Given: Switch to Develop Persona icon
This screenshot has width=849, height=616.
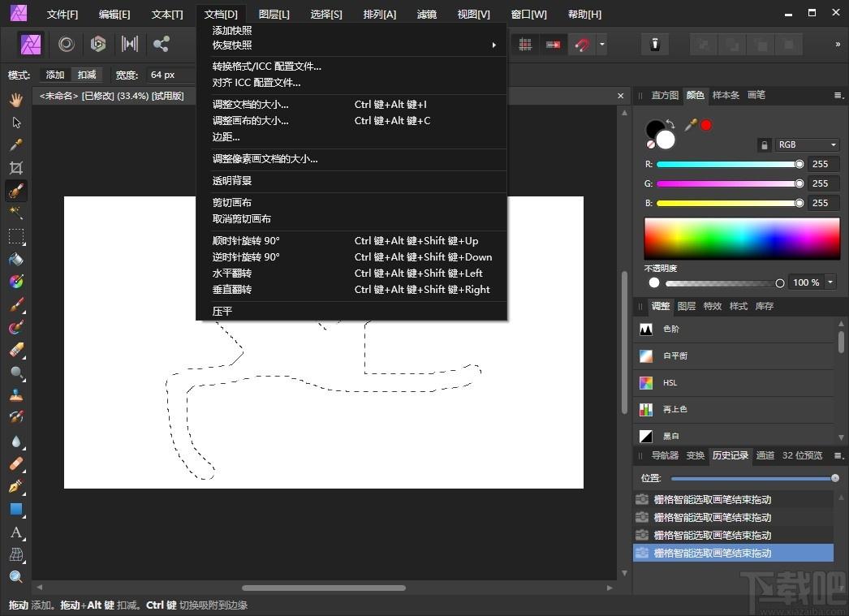Looking at the screenshot, I should point(98,44).
